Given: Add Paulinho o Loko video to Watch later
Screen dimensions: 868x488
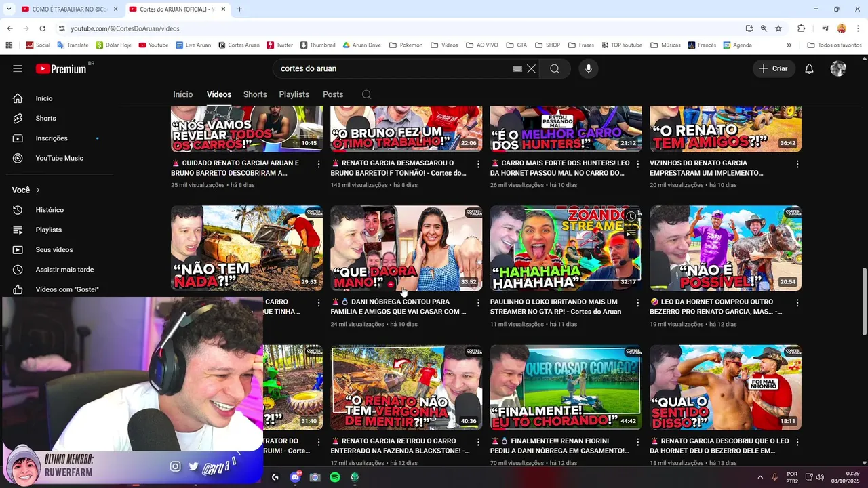Looking at the screenshot, I should click(x=631, y=217).
